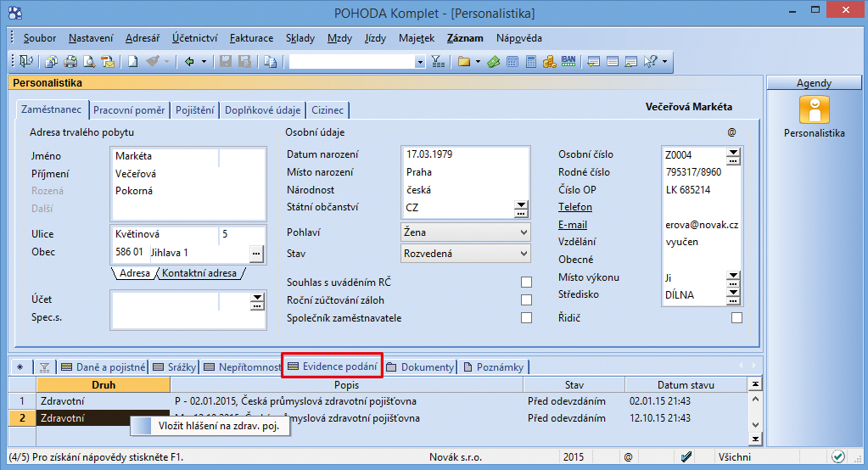This screenshot has height=470, width=868.
Task: Click the asterisk tab in the bottom panel
Action: (x=20, y=367)
